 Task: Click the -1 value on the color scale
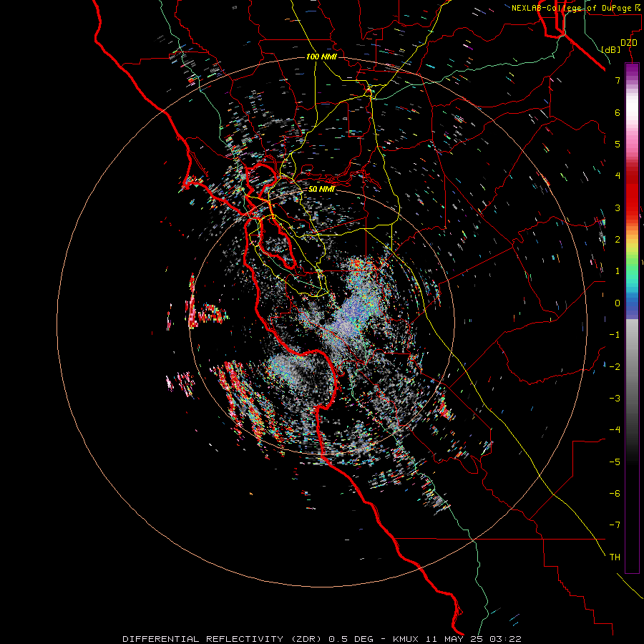coord(615,335)
